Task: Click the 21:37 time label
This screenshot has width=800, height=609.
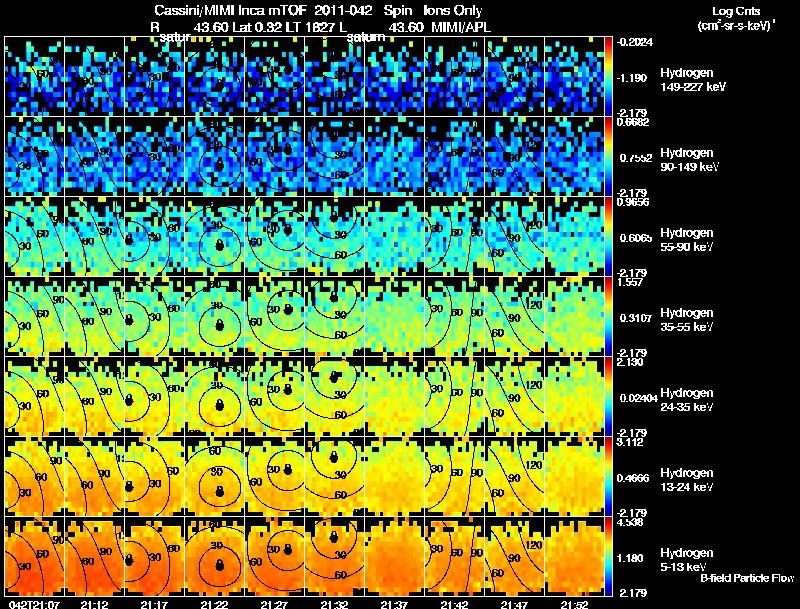Action: click(x=394, y=604)
